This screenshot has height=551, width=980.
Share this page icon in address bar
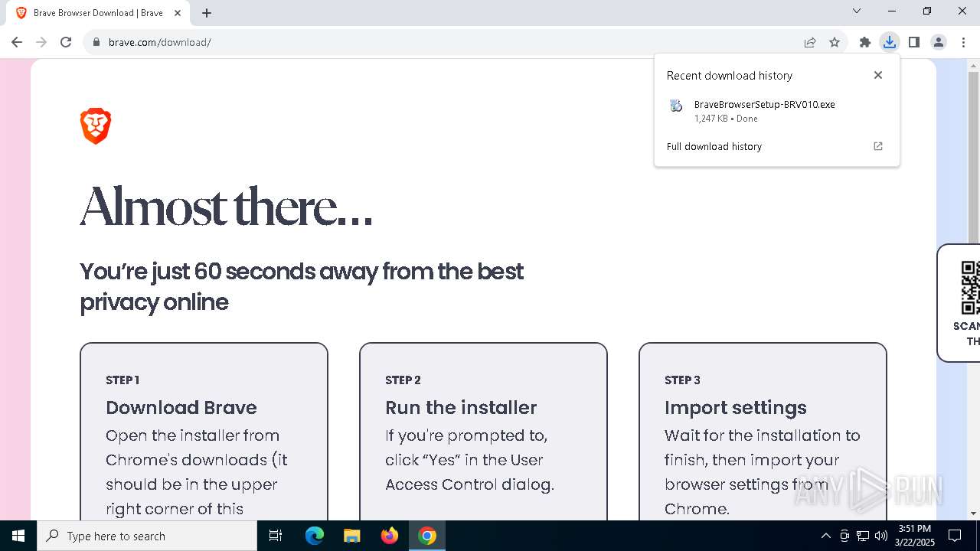[x=810, y=42]
